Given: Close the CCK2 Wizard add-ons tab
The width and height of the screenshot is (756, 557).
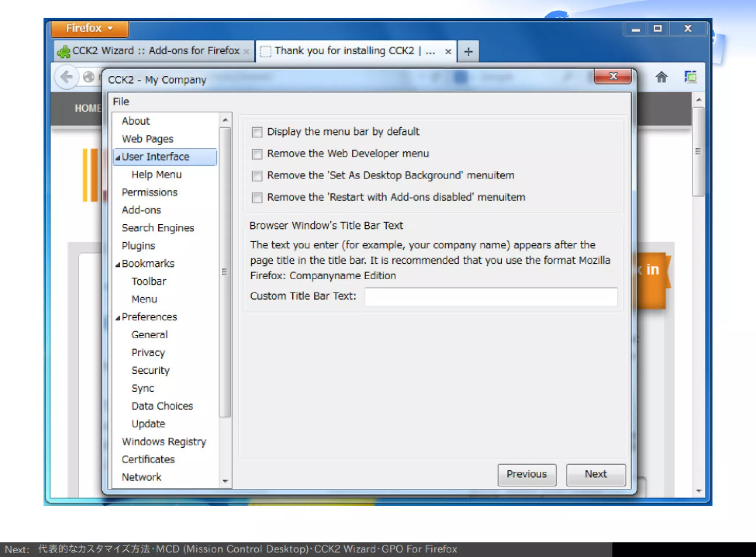Looking at the screenshot, I should 246,51.
